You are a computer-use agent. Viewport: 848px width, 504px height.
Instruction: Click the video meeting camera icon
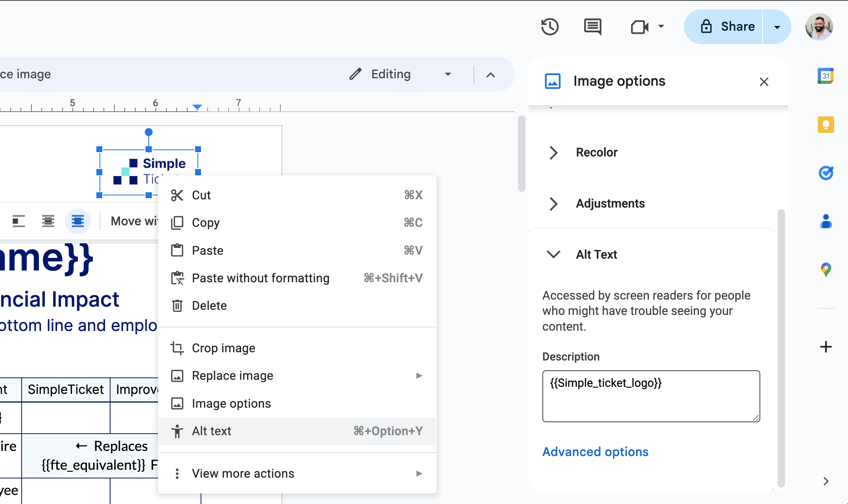pos(640,27)
